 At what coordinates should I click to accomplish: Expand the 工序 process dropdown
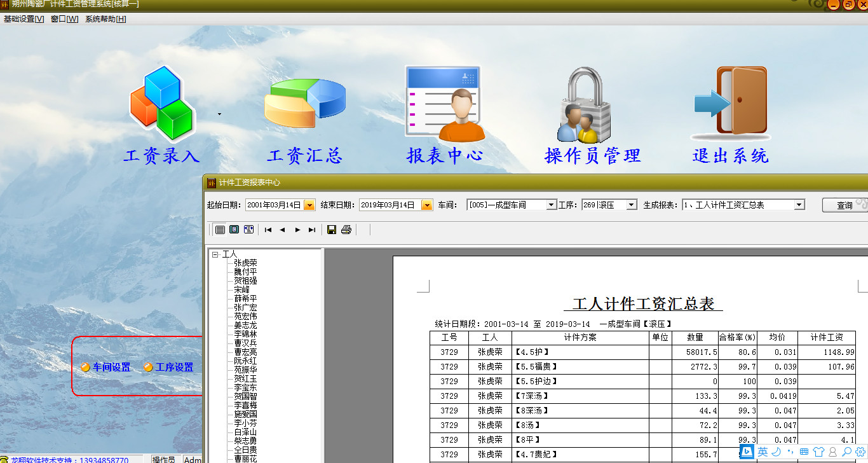point(631,205)
